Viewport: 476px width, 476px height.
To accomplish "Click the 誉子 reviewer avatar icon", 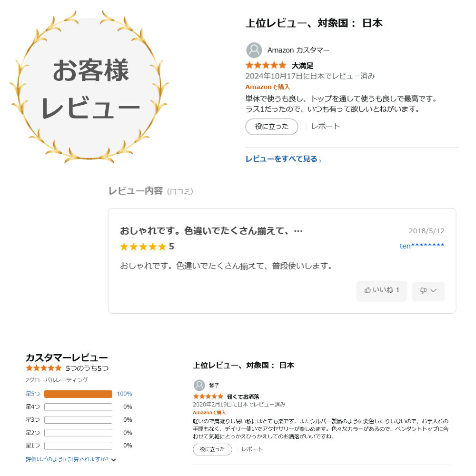I will [199, 385].
